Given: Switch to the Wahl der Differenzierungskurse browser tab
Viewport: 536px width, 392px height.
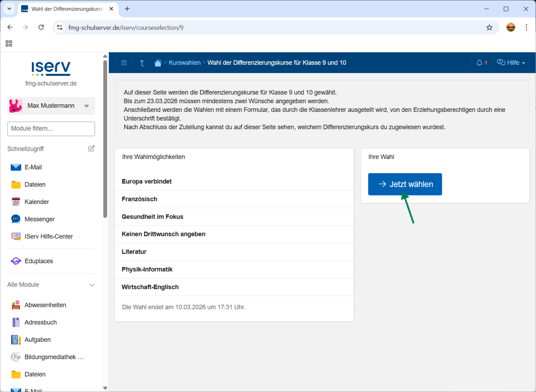Looking at the screenshot, I should (66, 9).
